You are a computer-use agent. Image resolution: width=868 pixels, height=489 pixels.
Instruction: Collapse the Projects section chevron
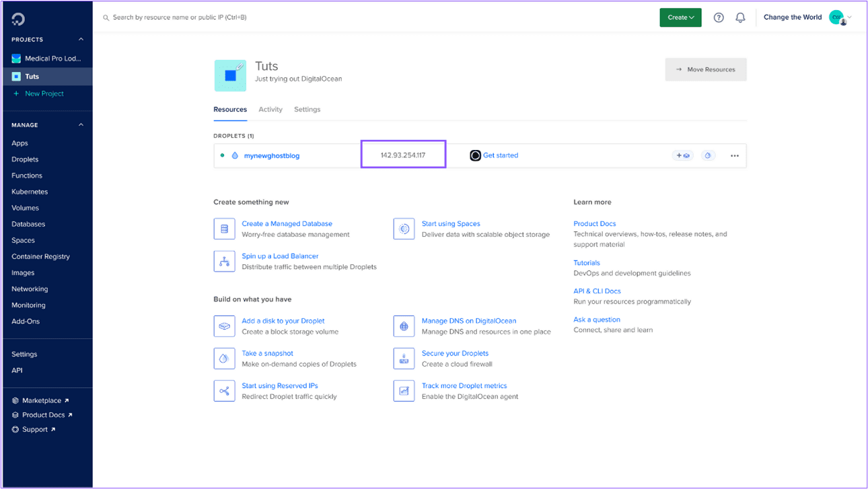pyautogui.click(x=81, y=40)
